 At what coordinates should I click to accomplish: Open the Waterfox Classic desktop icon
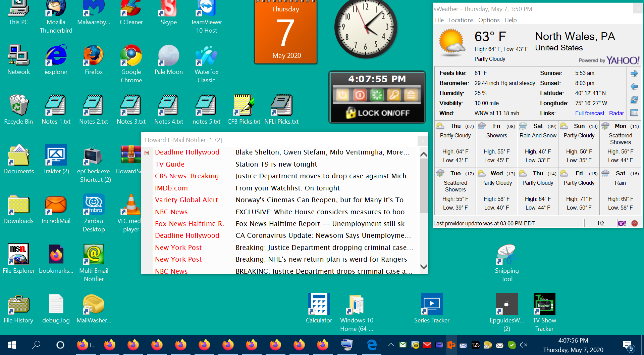(x=206, y=64)
